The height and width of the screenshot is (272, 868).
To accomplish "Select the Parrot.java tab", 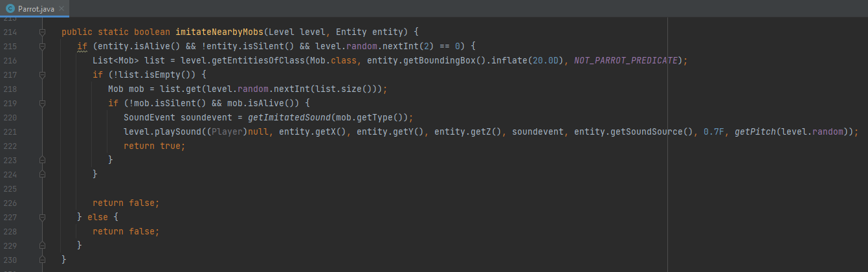I will [x=36, y=8].
